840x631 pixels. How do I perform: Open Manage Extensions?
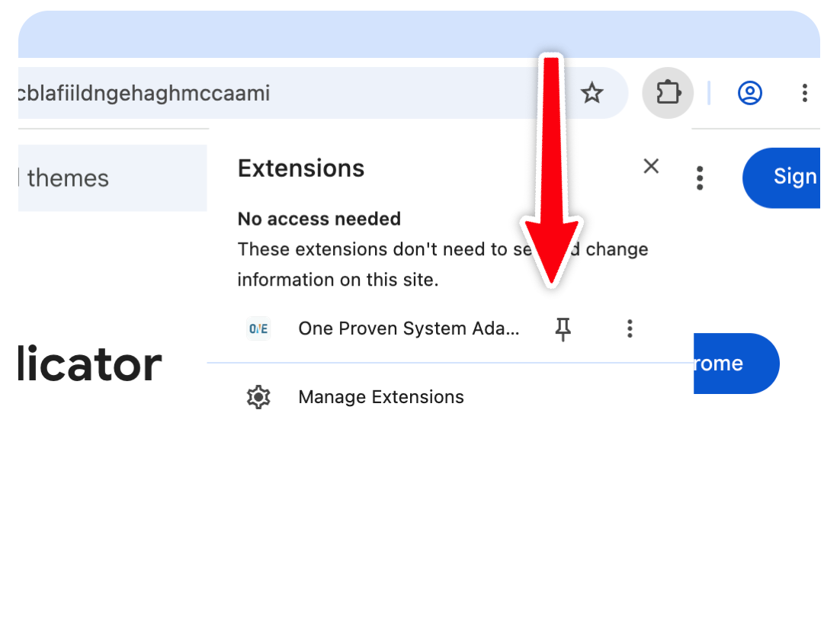pyautogui.click(x=381, y=397)
